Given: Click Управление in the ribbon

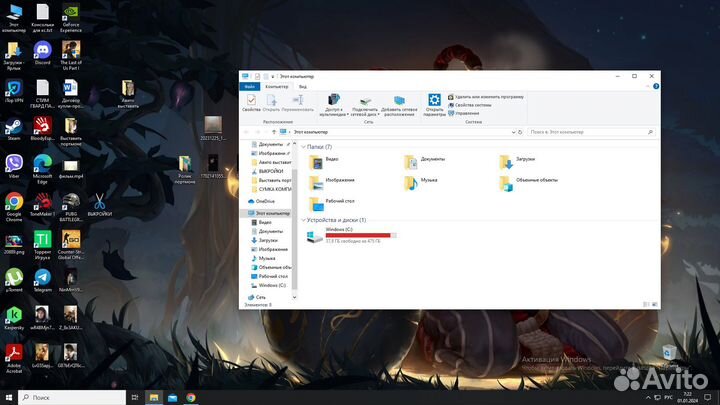Looking at the screenshot, I should pos(464,113).
